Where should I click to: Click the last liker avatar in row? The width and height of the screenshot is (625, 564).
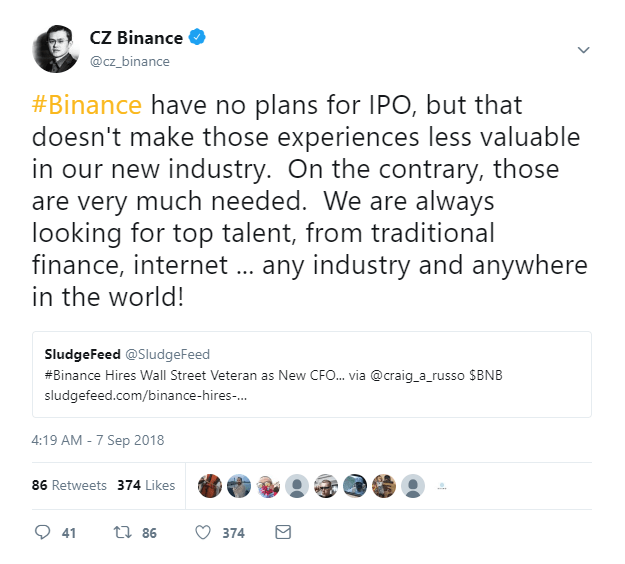(413, 486)
